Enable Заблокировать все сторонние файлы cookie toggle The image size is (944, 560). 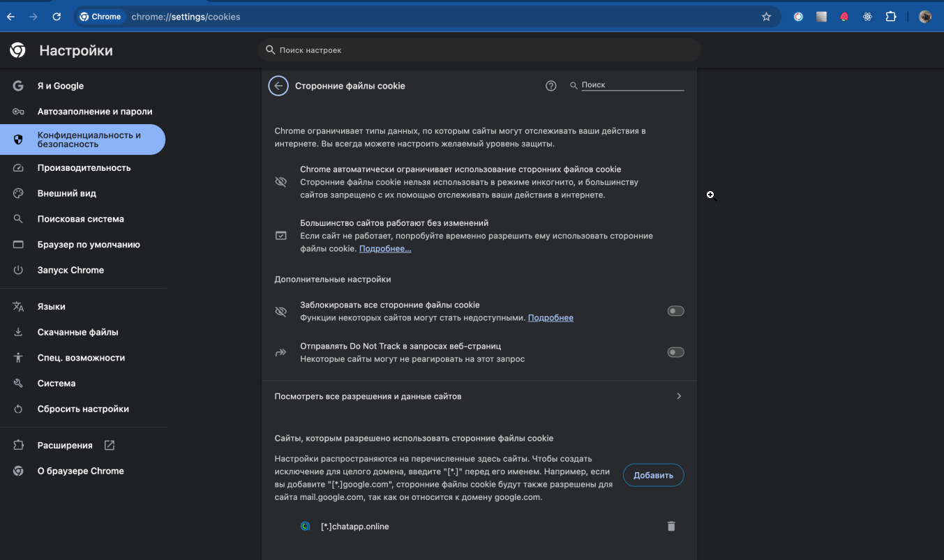(675, 311)
